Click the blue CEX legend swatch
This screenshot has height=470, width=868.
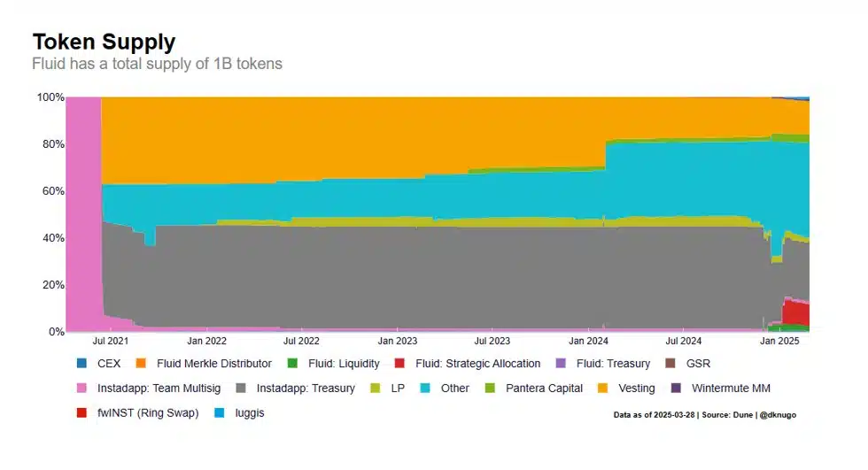pos(82,364)
